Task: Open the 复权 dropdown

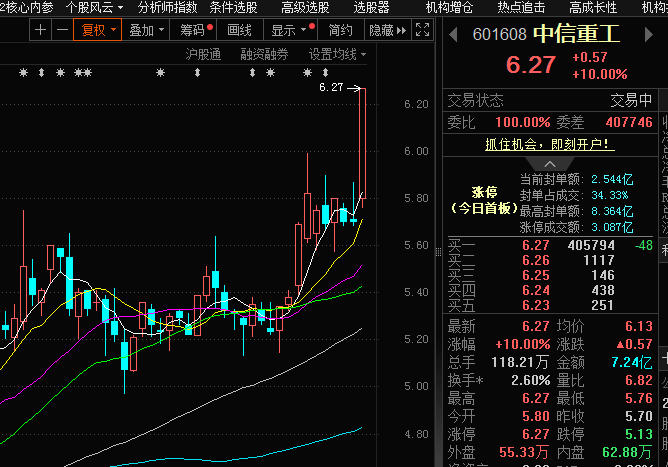Action: pos(99,30)
